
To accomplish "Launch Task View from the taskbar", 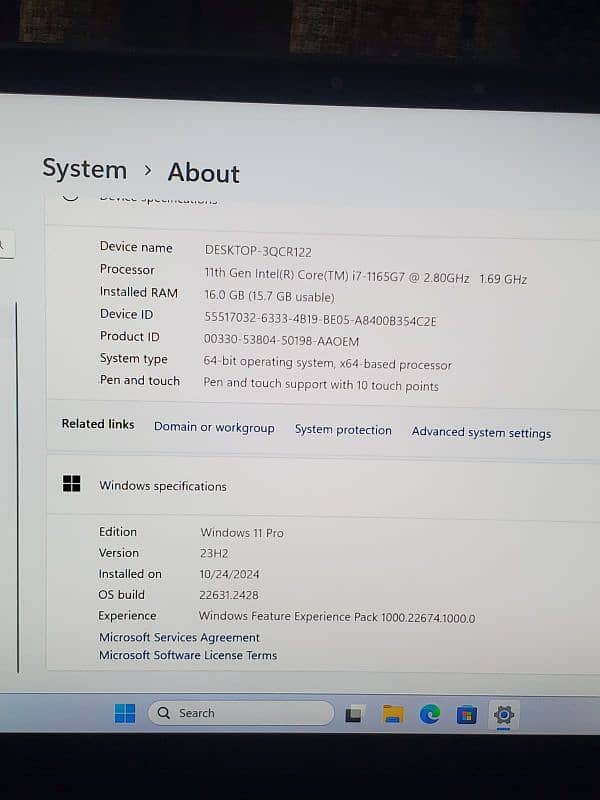I will (354, 714).
